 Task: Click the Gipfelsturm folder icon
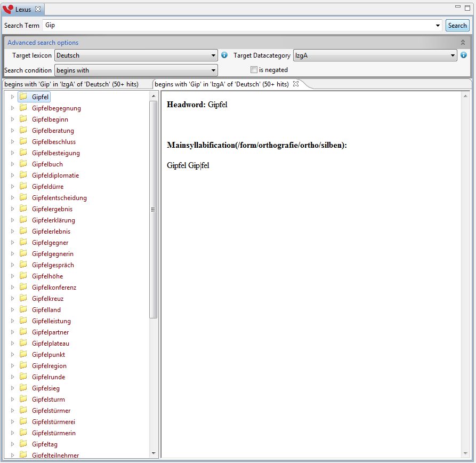(x=23, y=399)
